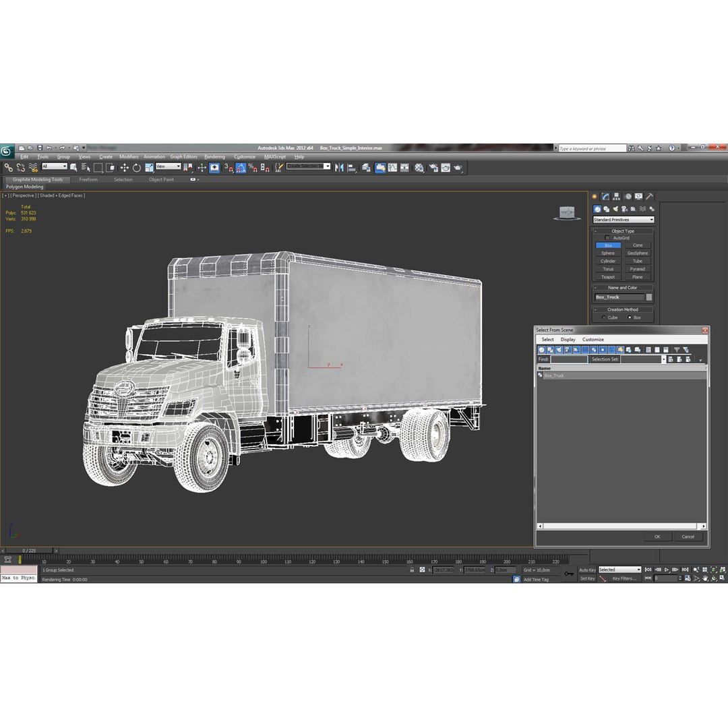Click the Bind to Space Warp icon
Image resolution: width=728 pixels, height=728 pixels.
[x=33, y=168]
